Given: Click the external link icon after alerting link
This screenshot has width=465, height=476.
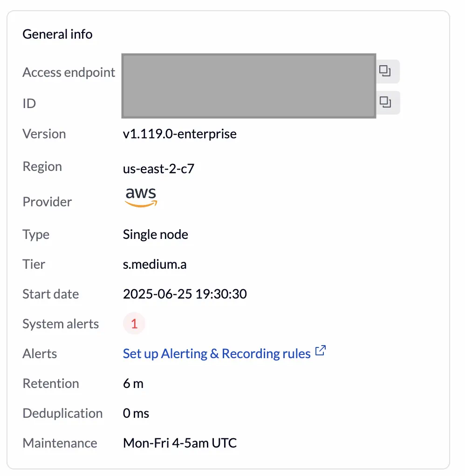Looking at the screenshot, I should (321, 351).
